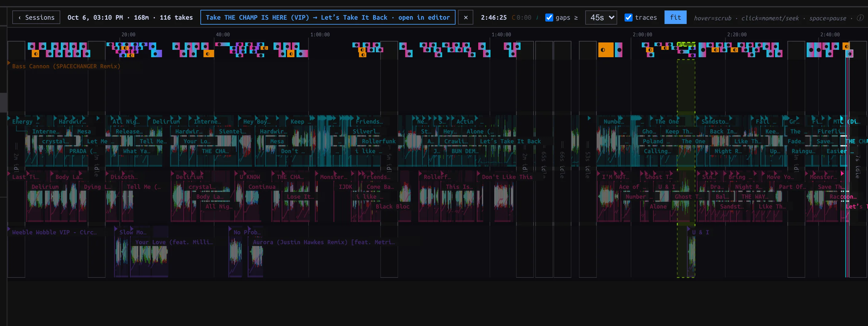868x326 pixels.
Task: Select the Don't Like This track label
Action: coord(507,177)
